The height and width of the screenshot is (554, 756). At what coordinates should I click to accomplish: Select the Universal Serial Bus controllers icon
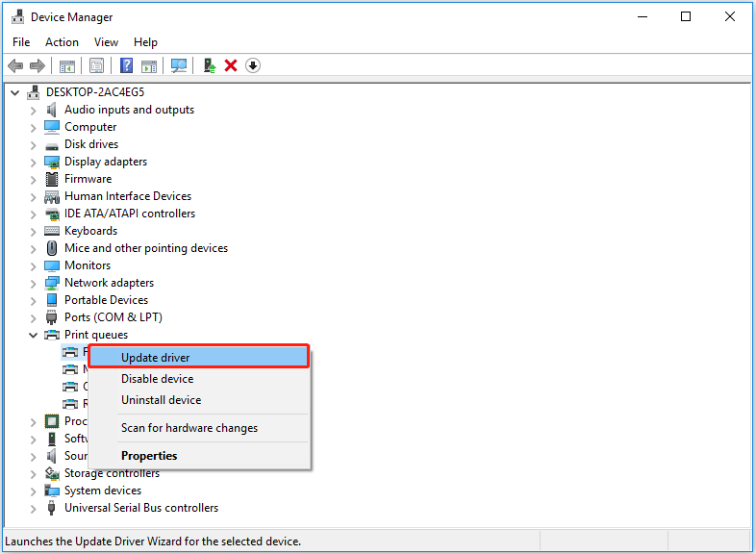52,508
